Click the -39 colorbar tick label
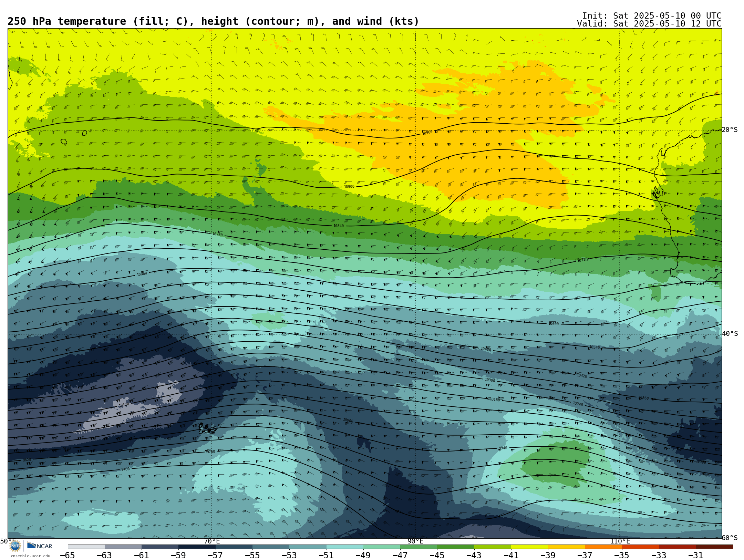Image resolution: width=744 pixels, height=560 pixels. 548,555
